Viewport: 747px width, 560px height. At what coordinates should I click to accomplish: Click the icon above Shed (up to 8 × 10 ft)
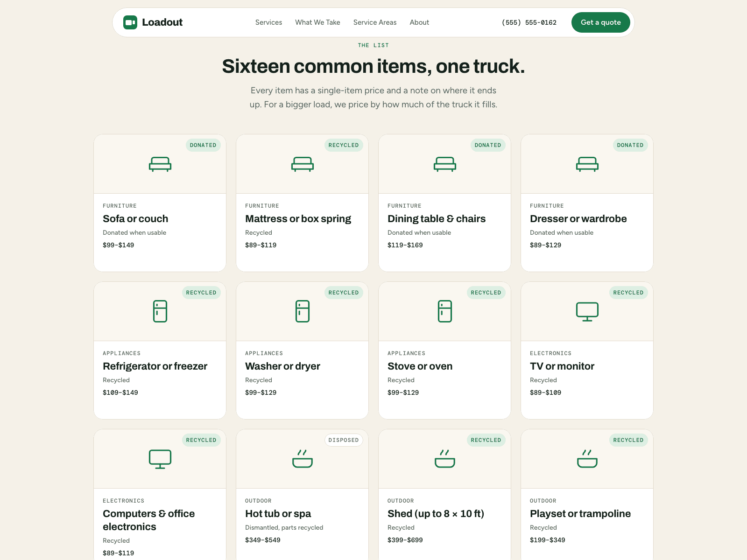click(x=445, y=459)
